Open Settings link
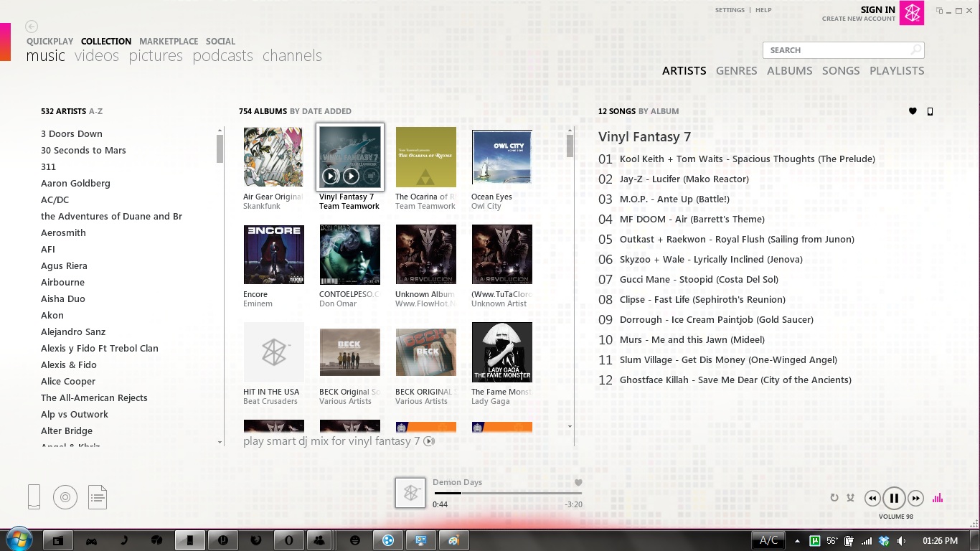Viewport: 980px width, 551px height. point(730,10)
